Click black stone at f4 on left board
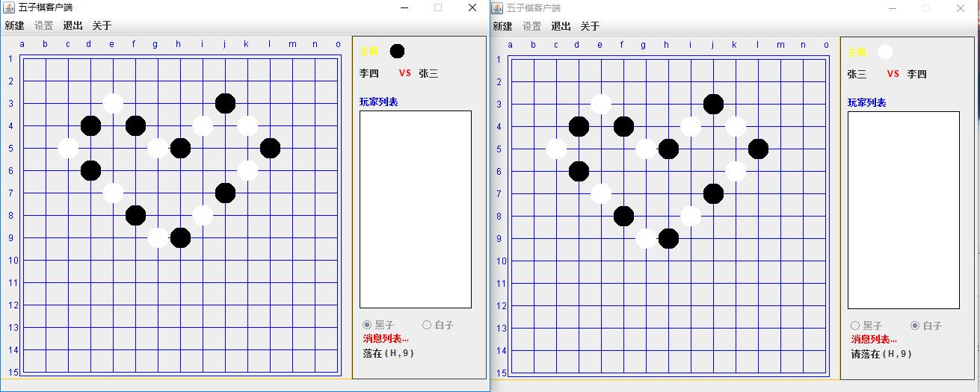Image resolution: width=980 pixels, height=392 pixels. [135, 125]
